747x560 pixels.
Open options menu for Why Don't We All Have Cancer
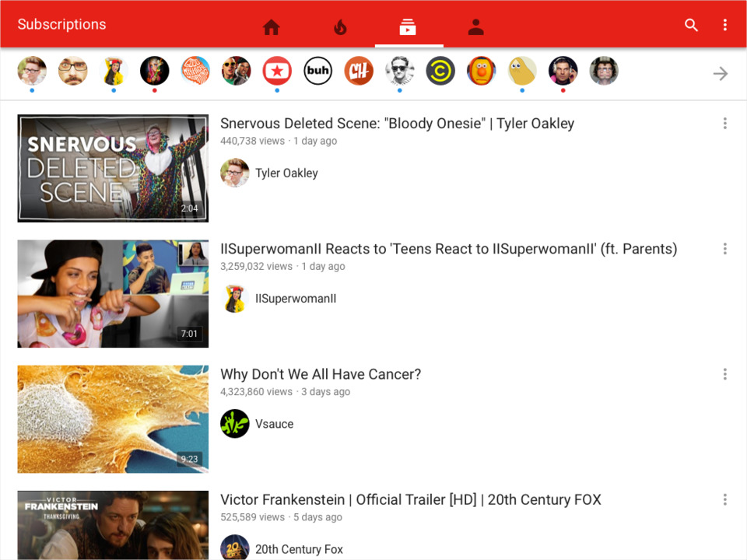(724, 374)
